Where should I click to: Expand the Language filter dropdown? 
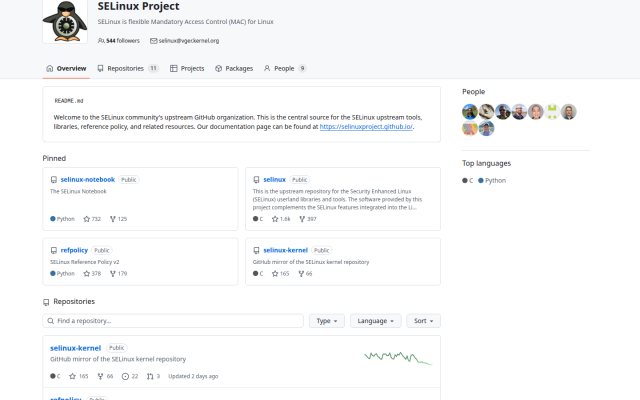(376, 321)
